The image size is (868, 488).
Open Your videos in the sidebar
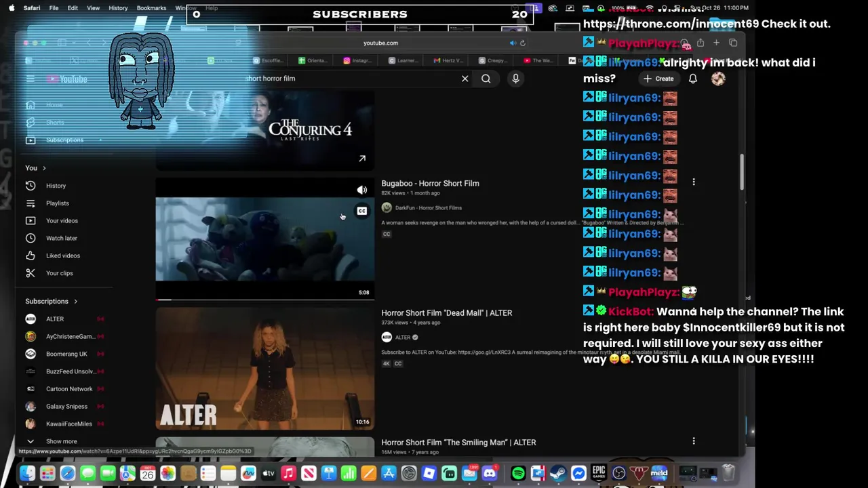(x=62, y=221)
